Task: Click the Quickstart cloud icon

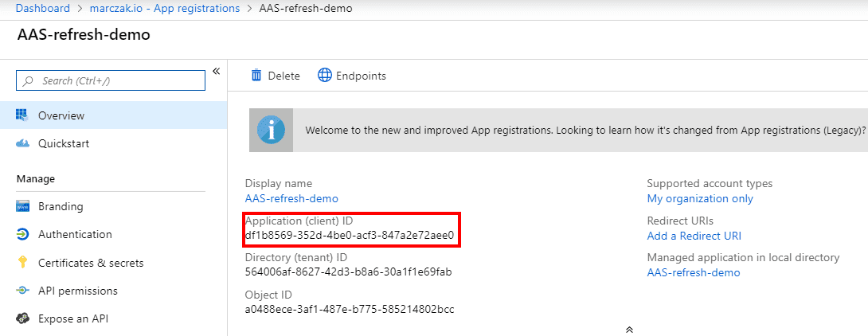Action: (22, 143)
